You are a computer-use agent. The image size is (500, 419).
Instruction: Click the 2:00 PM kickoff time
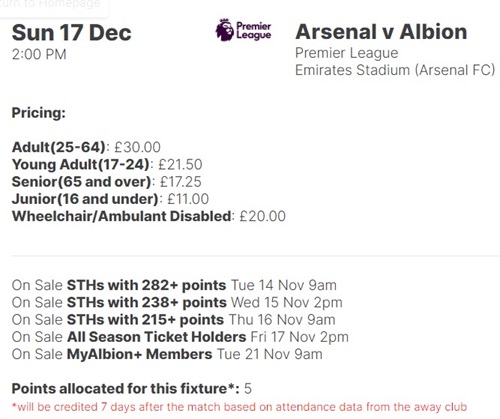click(x=39, y=54)
